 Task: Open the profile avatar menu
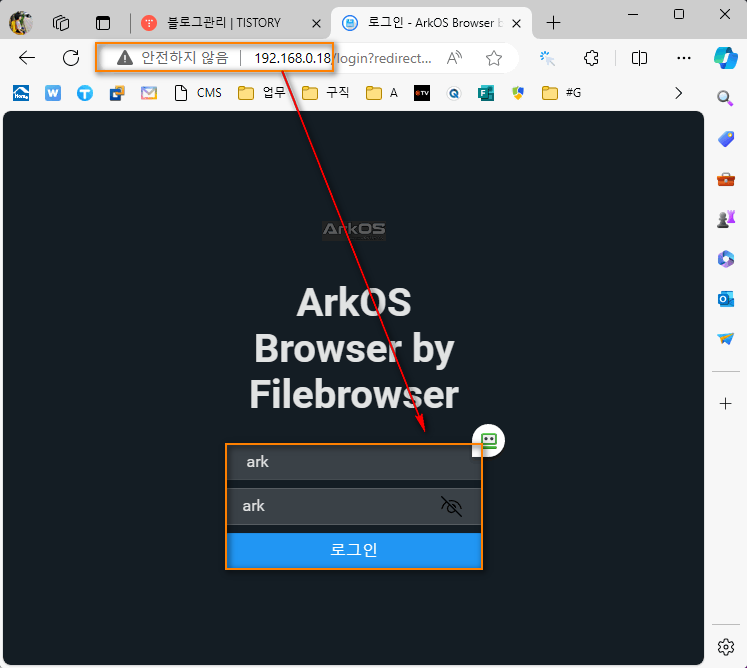click(x=20, y=22)
